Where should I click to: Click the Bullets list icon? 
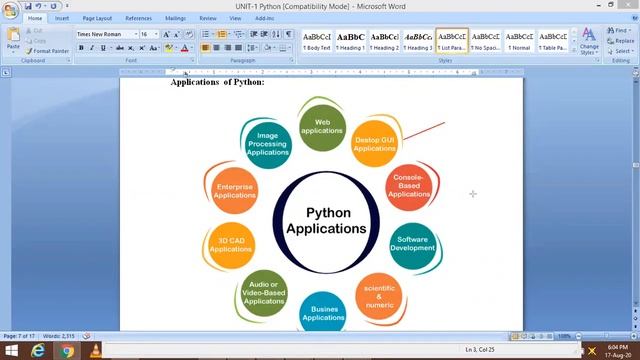tap(205, 34)
